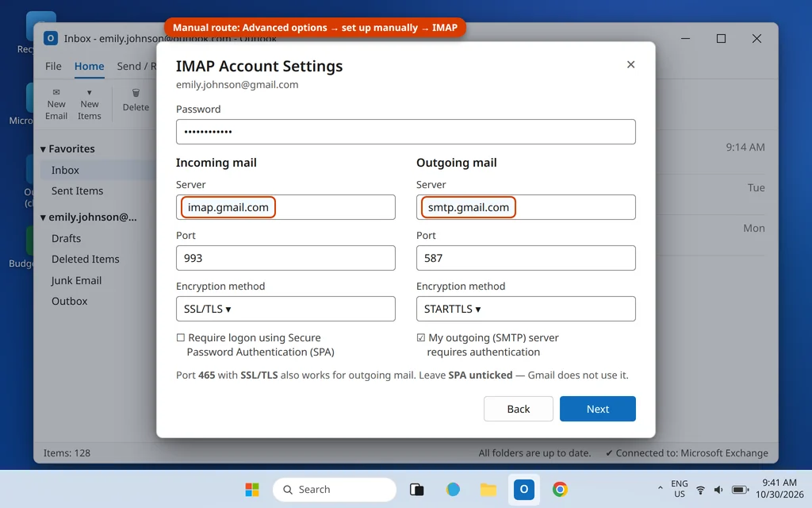Select Inbox in Favorites

[x=98, y=170]
